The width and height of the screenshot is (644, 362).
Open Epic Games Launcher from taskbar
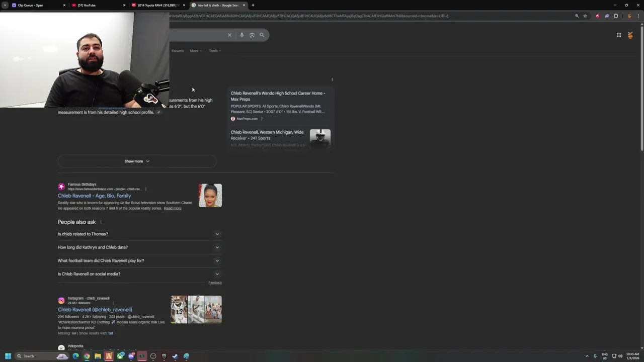point(164,356)
